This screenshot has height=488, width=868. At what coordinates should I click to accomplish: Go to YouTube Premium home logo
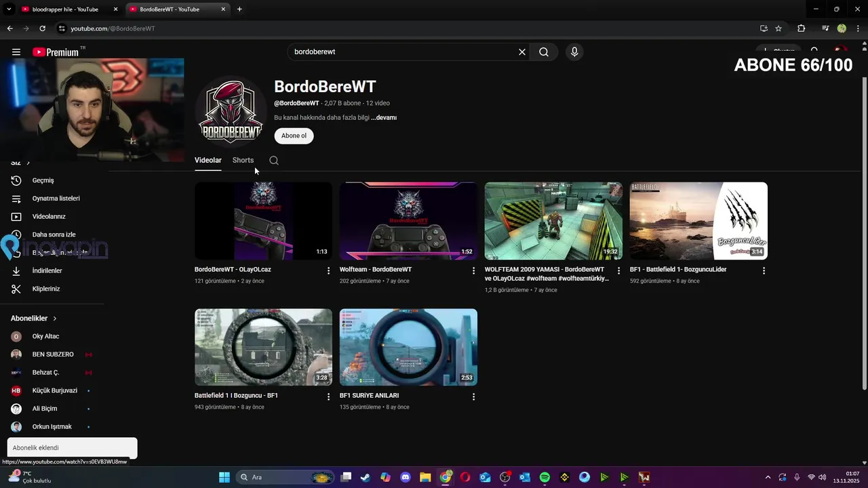56,52
